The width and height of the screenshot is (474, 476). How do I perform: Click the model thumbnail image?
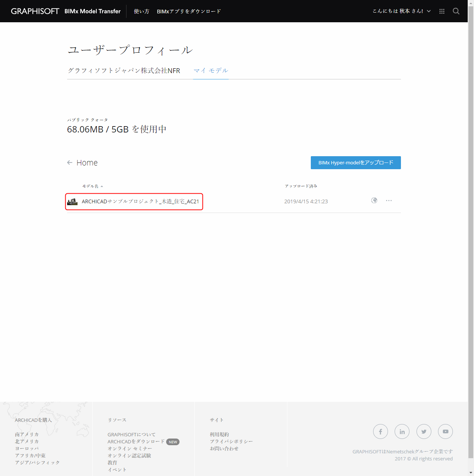point(72,201)
